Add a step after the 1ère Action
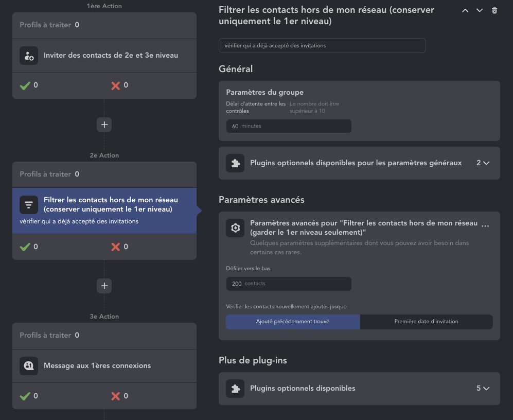The image size is (513, 420). coord(104,125)
